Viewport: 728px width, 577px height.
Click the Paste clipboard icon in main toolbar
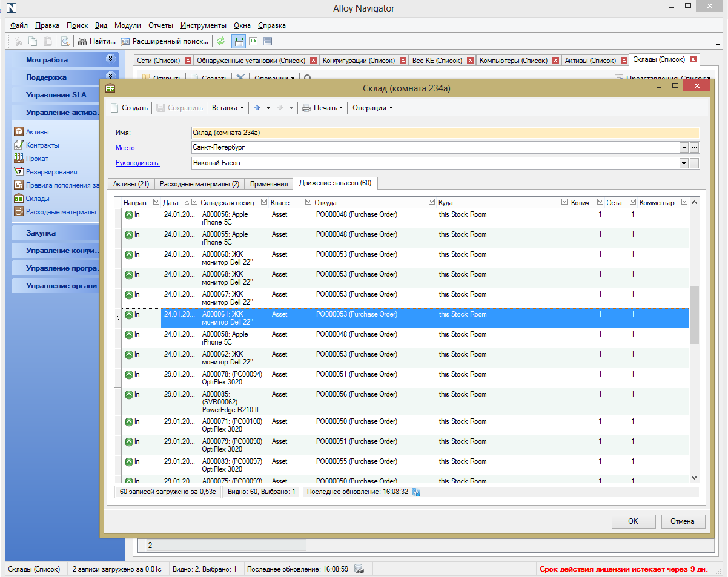(x=47, y=41)
